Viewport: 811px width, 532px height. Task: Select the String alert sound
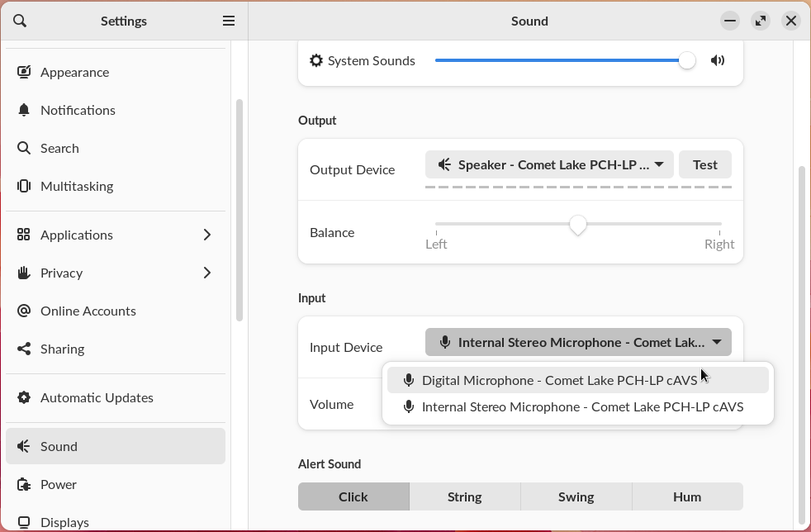pos(464,496)
